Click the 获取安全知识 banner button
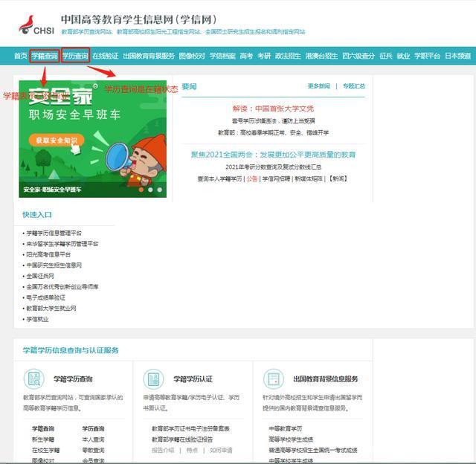 point(57,141)
